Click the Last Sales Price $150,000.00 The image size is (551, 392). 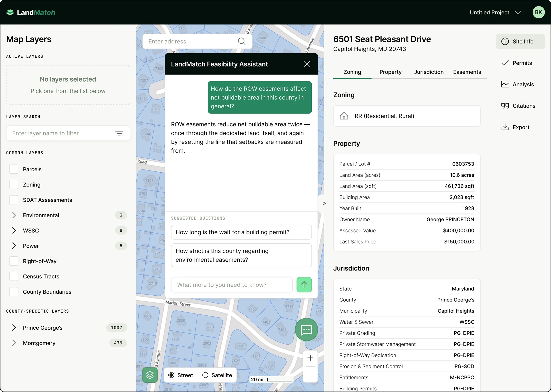pyautogui.click(x=459, y=242)
